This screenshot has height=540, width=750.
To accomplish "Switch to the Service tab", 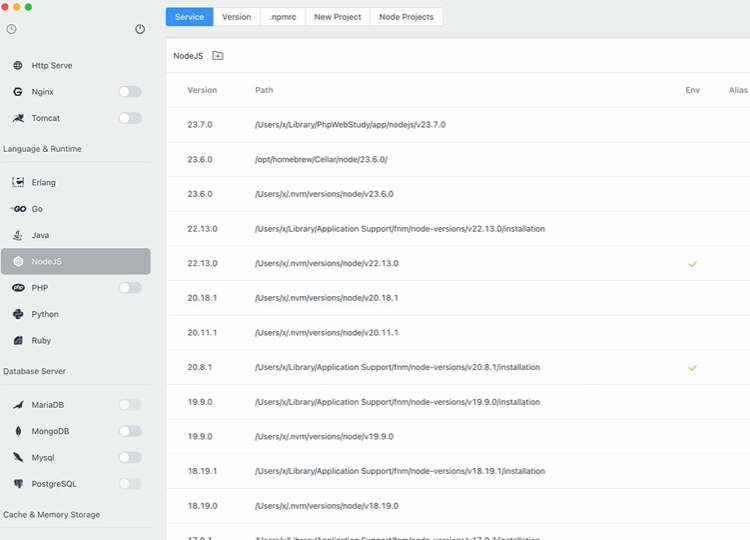I will pos(189,17).
